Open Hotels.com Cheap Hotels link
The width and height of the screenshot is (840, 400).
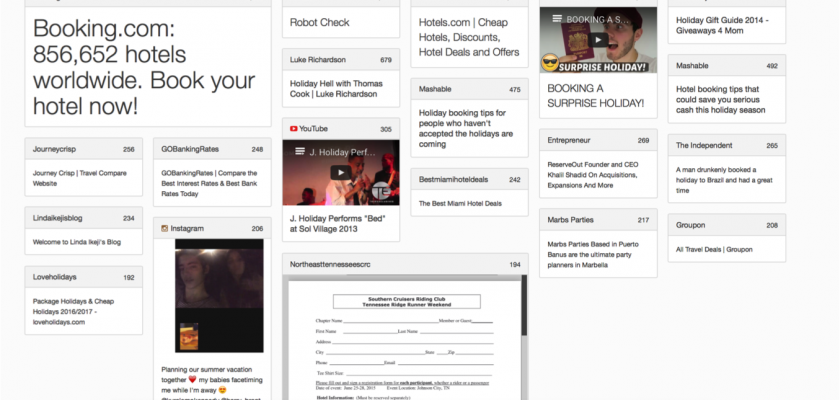(468, 36)
